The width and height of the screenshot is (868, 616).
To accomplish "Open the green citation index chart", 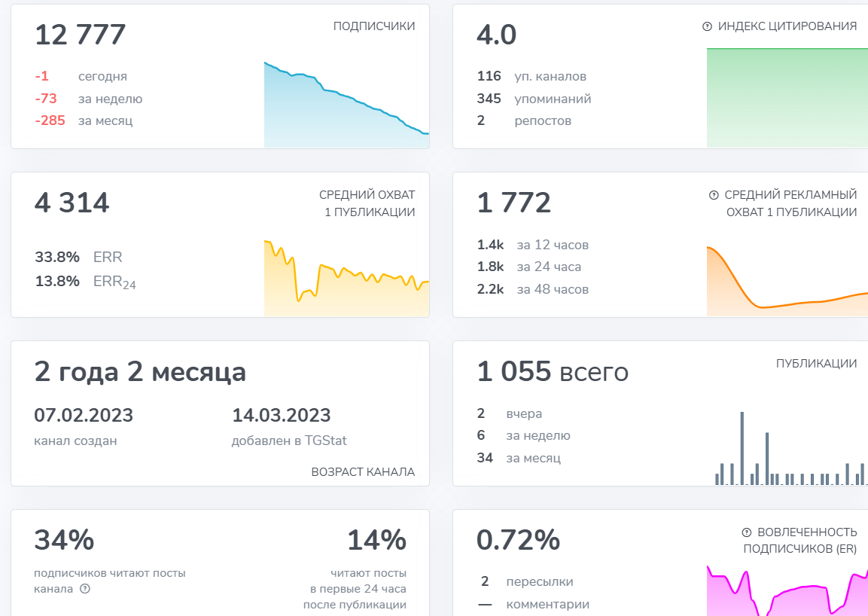I will (x=787, y=97).
